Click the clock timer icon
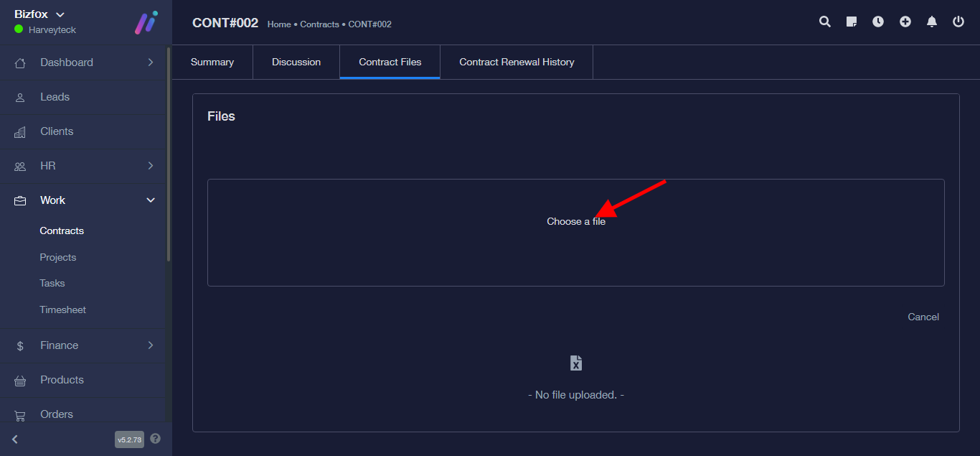Screen dimensions: 980x456 [x=878, y=22]
